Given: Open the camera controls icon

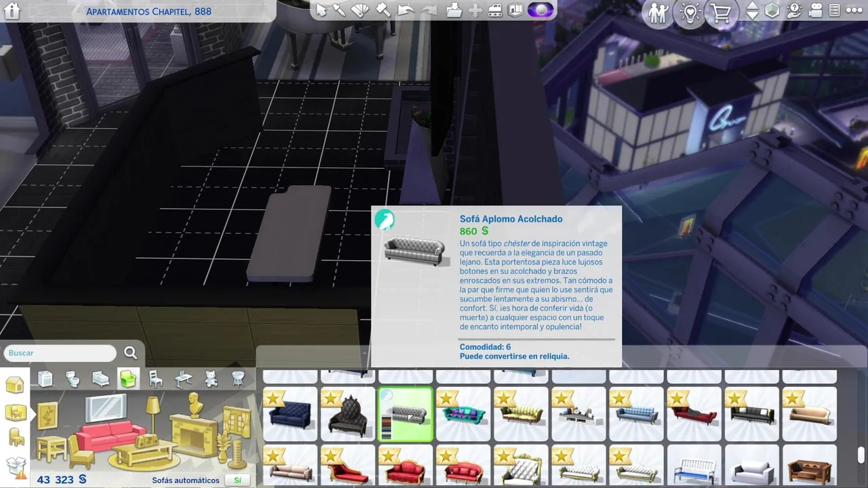Looking at the screenshot, I should tap(815, 10).
